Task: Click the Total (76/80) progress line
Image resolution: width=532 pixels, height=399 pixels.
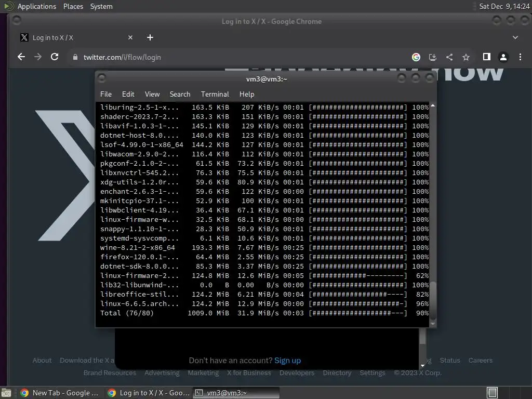Action: point(264,313)
